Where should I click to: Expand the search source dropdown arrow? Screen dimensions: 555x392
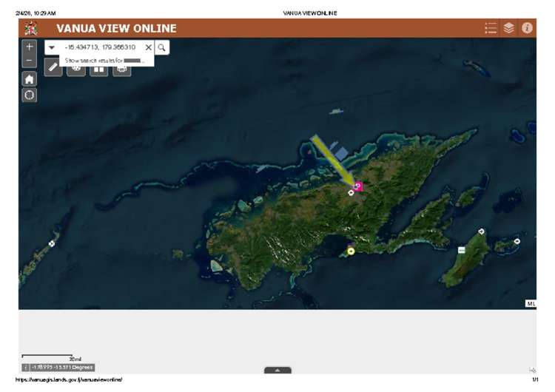(52, 47)
